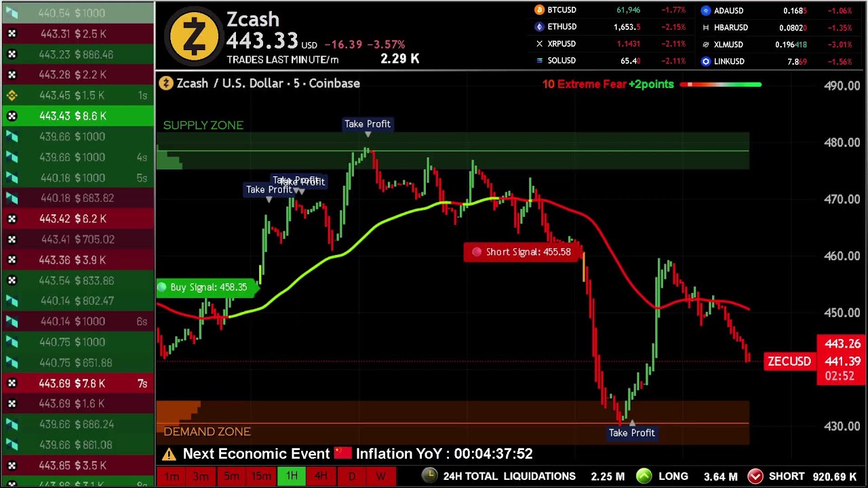868x488 pixels.
Task: Select the 4H timeframe tab
Action: pyautogui.click(x=321, y=476)
